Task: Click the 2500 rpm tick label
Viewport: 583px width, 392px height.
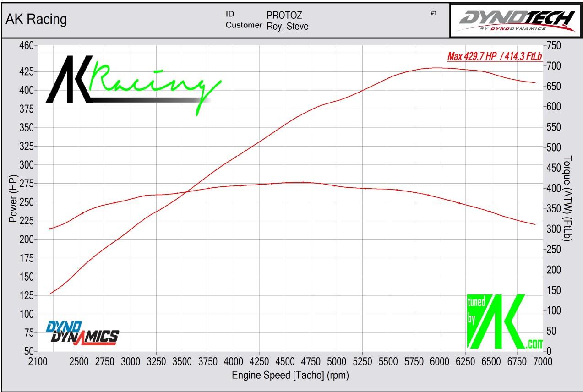Action: pyautogui.click(x=79, y=361)
